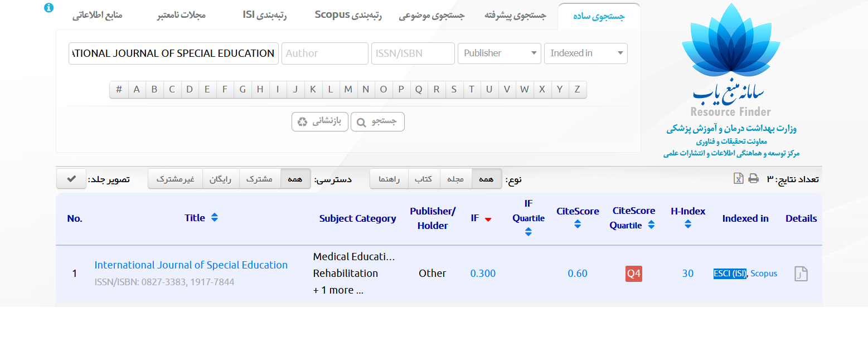Filter by letter S
Viewport: 868px width, 361px height.
[454, 90]
